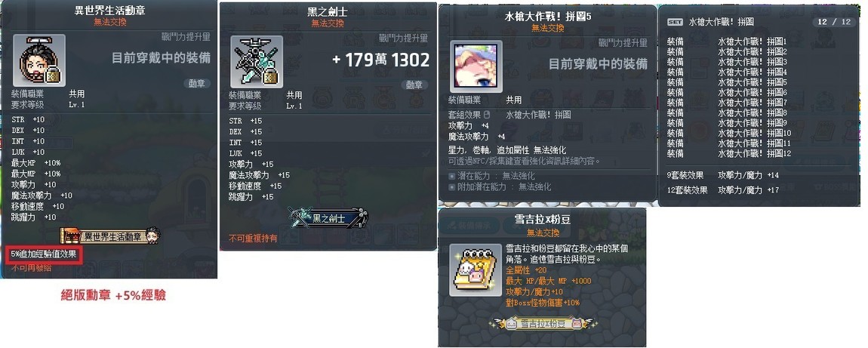Click the 異世界生活勳章 nameplate banner

pos(110,237)
